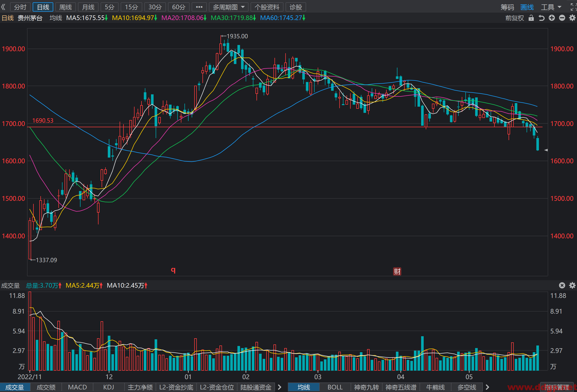Open volume panel settings gear
The height and width of the screenshot is (392, 577).
572,285
